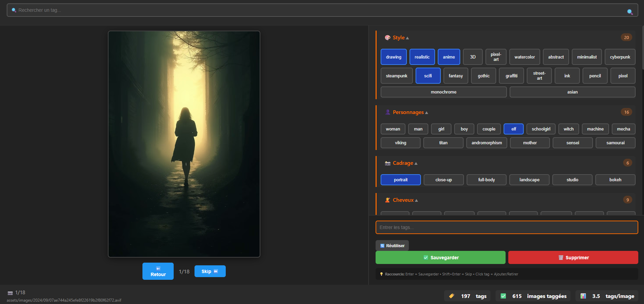This screenshot has height=304, width=644.
Task: Collapse the Cadrage section arrow
Action: pyautogui.click(x=416, y=163)
